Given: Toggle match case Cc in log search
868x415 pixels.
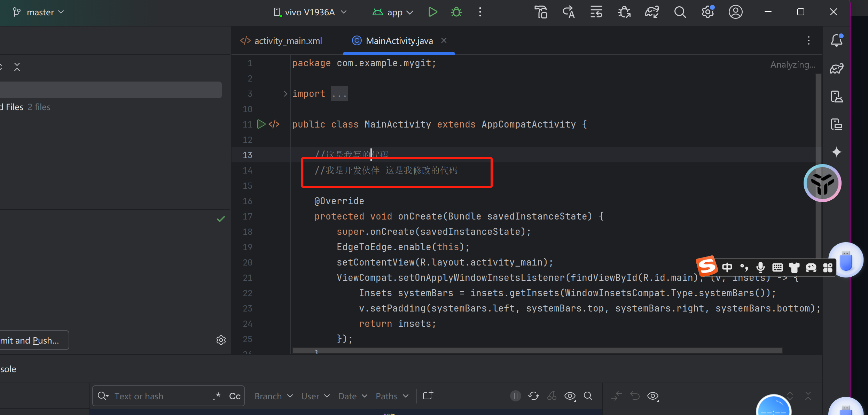Looking at the screenshot, I should [x=235, y=396].
